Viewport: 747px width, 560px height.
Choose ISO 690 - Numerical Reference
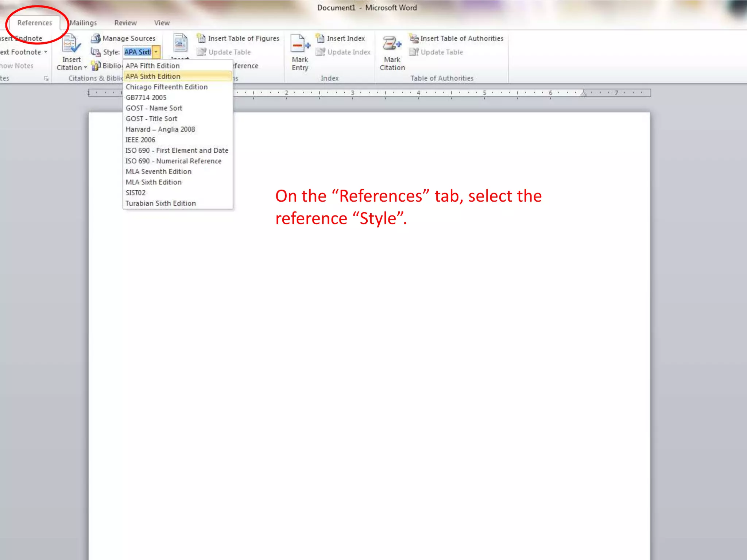point(178,161)
